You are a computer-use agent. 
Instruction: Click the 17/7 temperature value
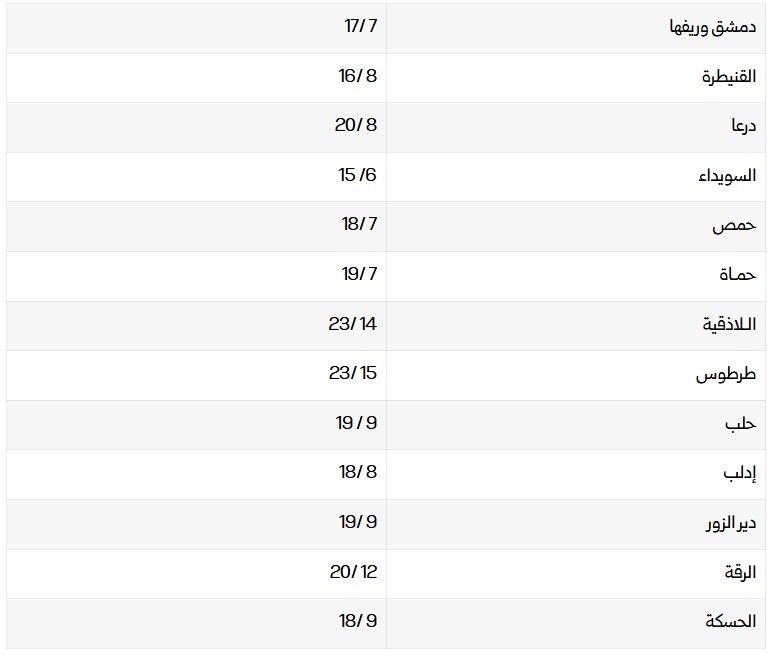pyautogui.click(x=360, y=26)
